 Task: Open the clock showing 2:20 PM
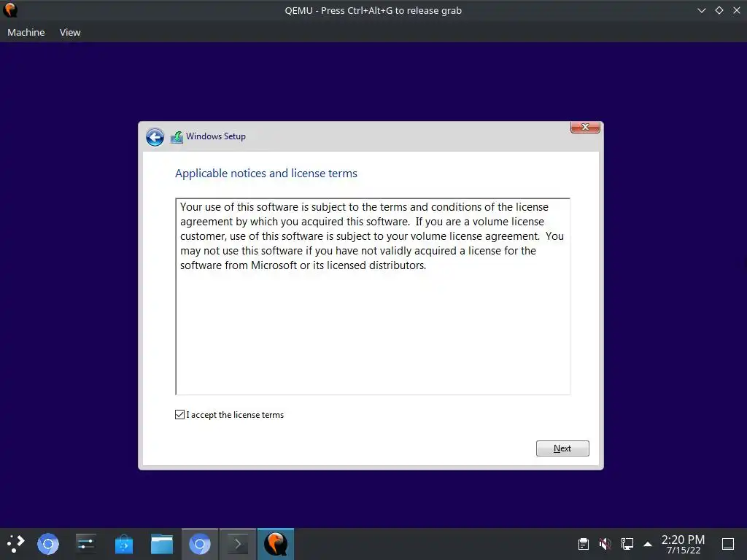(x=683, y=544)
